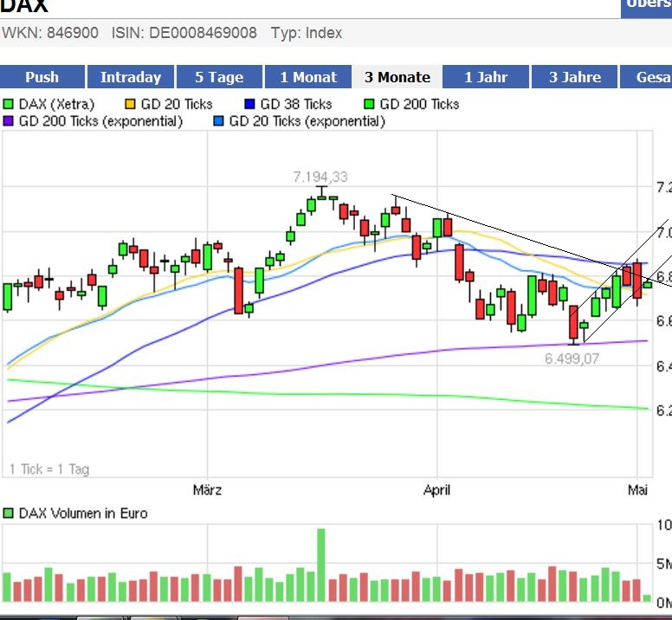Click the DAX (Xetra) green legend swatch

[x=8, y=104]
